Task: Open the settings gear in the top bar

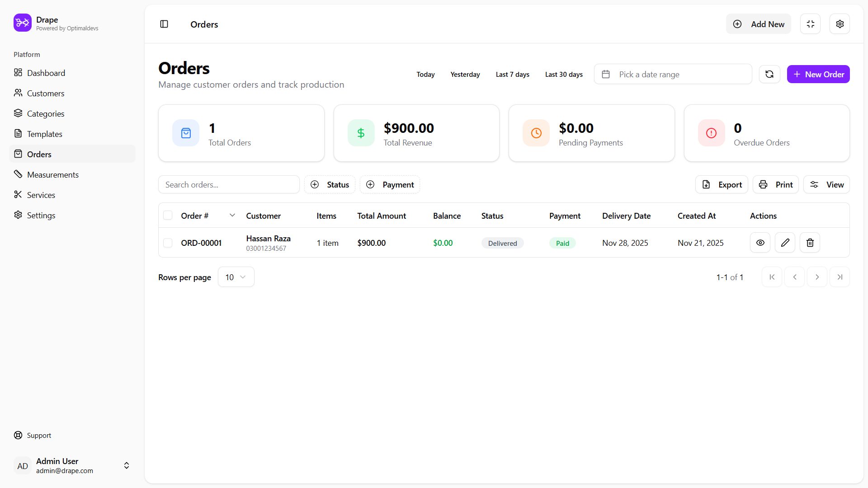Action: pos(840,24)
